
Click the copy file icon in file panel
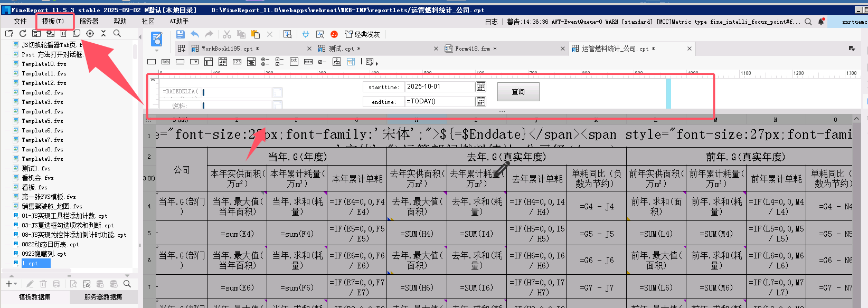point(77,33)
